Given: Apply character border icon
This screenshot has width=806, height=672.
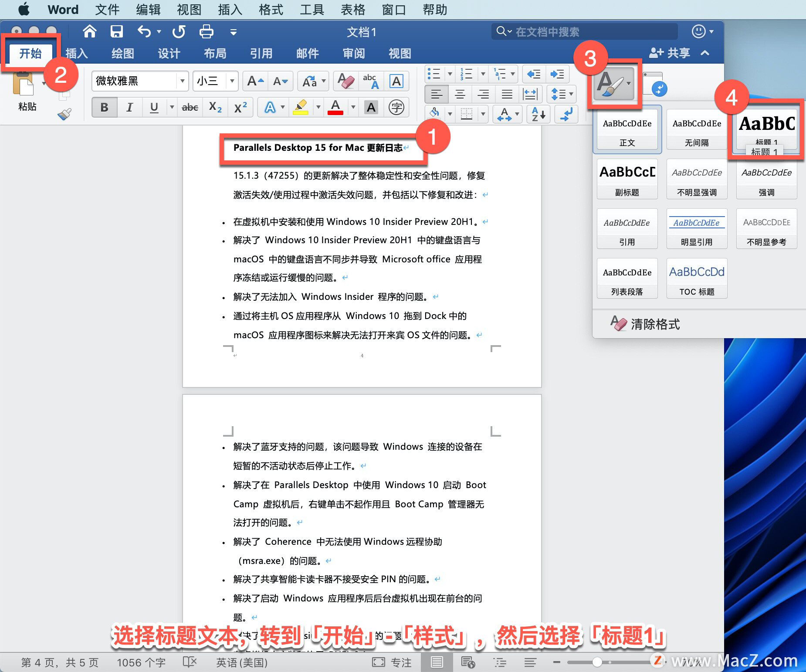Looking at the screenshot, I should 396,81.
